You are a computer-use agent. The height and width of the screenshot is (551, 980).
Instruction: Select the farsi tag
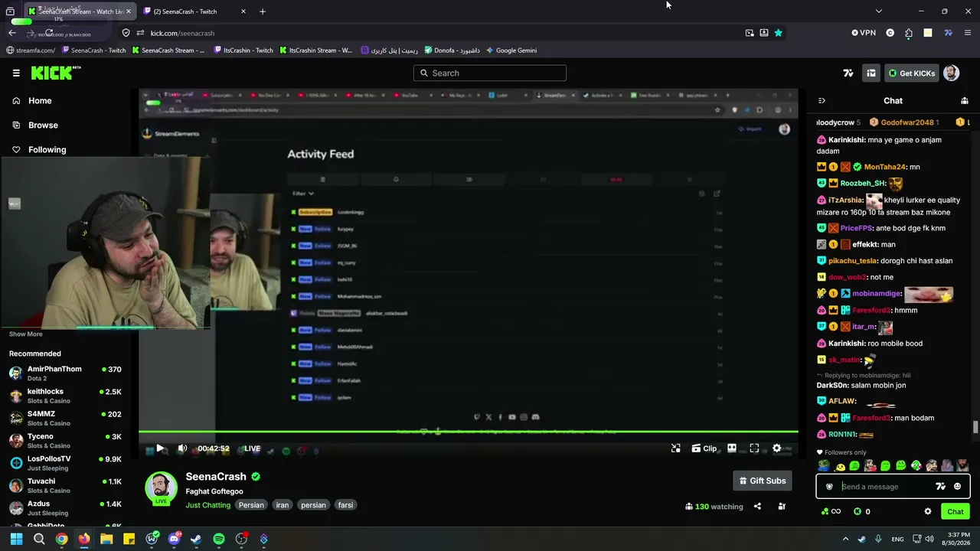[345, 505]
